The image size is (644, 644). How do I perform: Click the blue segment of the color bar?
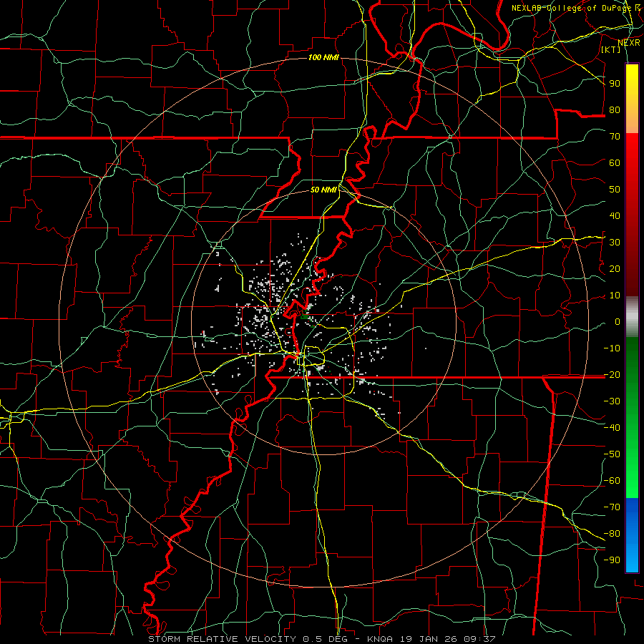(x=632, y=535)
